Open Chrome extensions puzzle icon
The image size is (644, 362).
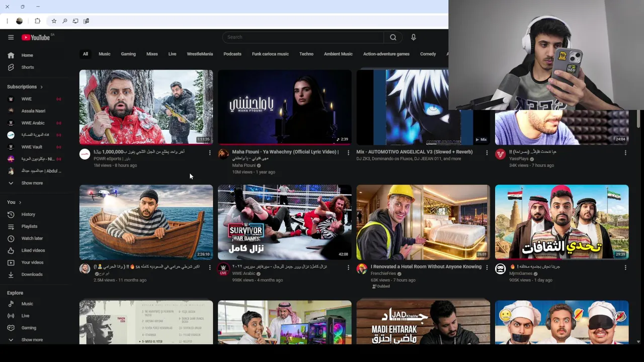click(37, 21)
